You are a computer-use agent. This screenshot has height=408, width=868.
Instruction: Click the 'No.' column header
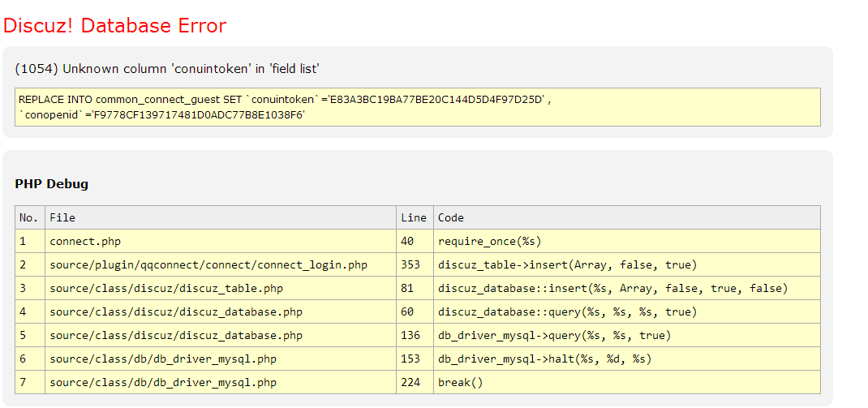[x=29, y=217]
